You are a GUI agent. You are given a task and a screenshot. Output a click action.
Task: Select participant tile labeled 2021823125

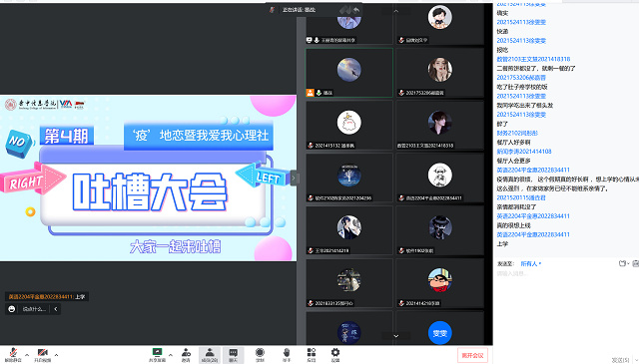click(349, 283)
